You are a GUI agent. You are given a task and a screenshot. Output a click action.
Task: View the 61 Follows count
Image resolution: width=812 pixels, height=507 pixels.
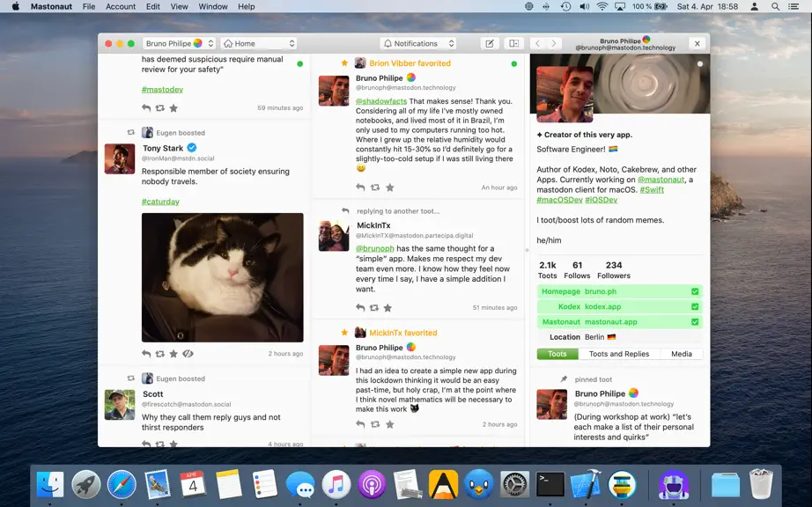(577, 270)
